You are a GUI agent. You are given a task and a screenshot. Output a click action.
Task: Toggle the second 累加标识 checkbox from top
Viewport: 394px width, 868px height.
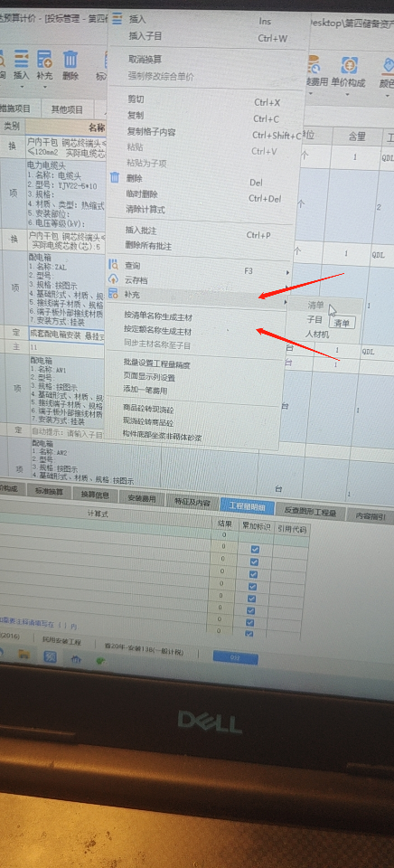point(255,561)
